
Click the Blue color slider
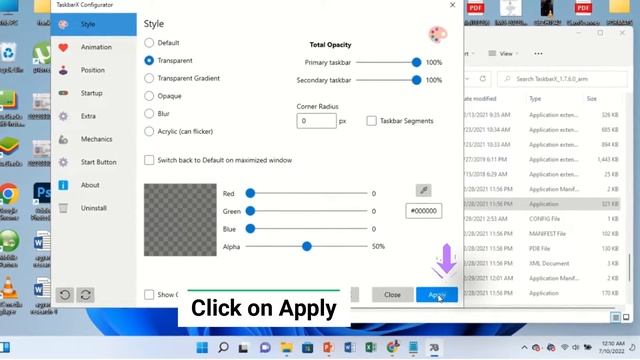click(x=307, y=229)
